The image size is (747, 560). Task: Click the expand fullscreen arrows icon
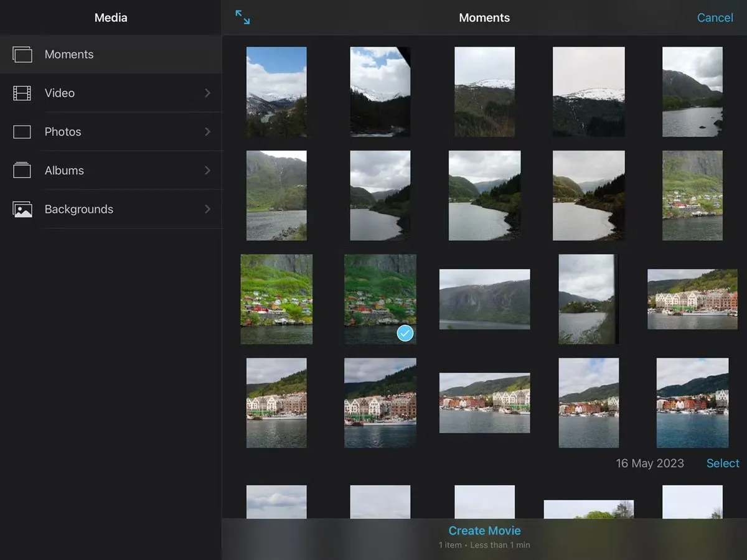point(243,17)
